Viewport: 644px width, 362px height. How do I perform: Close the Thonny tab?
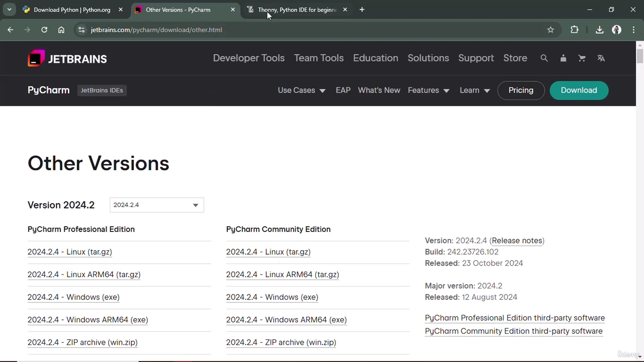point(345,10)
